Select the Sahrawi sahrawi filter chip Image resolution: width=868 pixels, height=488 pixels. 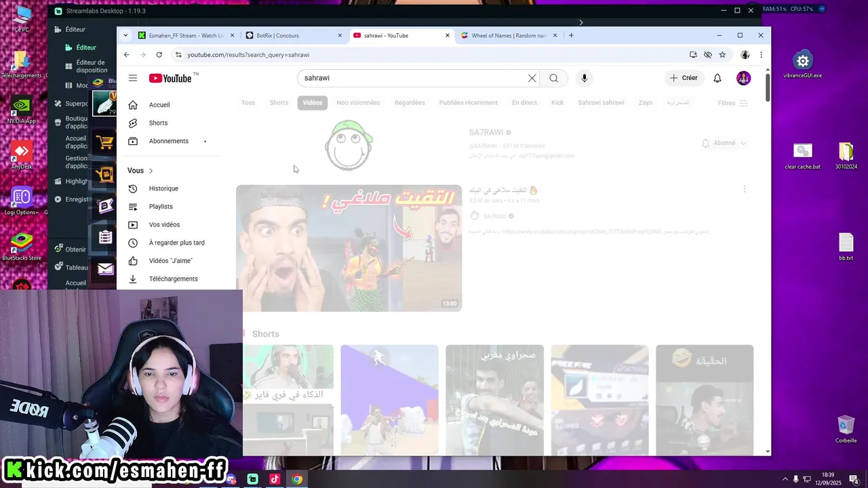(601, 103)
